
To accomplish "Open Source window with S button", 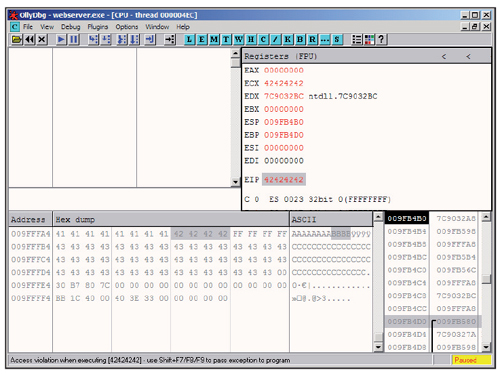I will click(x=337, y=40).
